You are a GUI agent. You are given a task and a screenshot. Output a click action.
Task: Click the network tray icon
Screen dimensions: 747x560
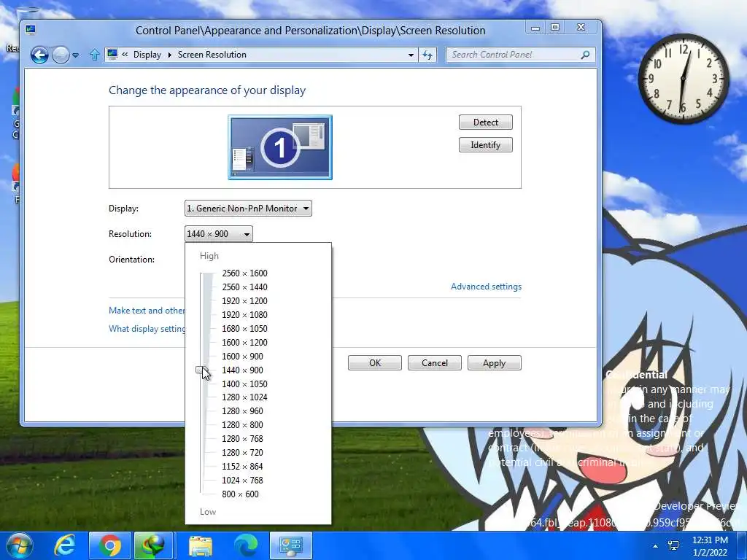pyautogui.click(x=673, y=546)
